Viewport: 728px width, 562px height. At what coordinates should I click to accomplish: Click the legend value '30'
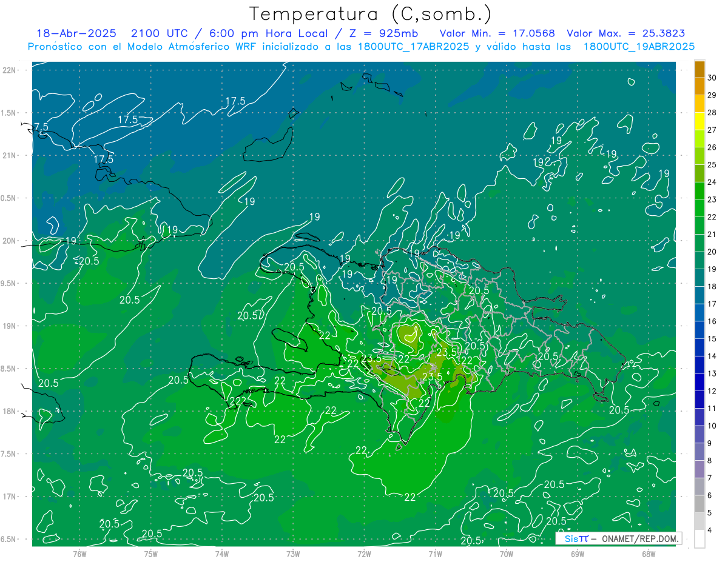[712, 78]
